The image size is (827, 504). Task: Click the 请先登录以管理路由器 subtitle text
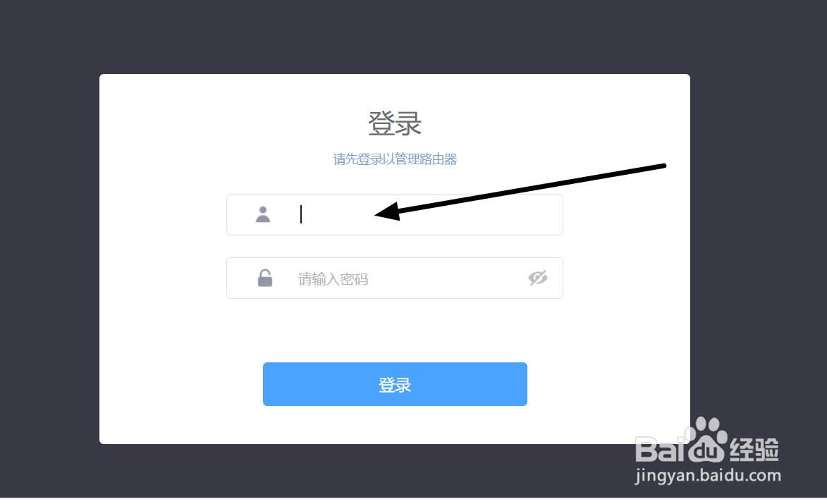(x=395, y=159)
